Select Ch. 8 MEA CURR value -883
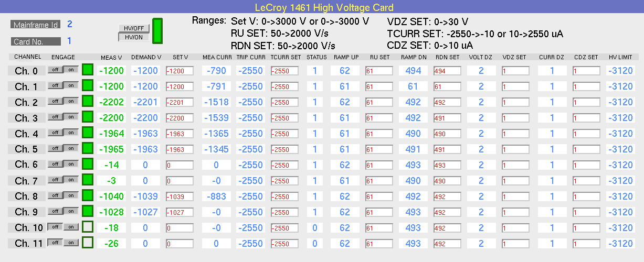Viewport: 644px width, 262px height. 216,196
